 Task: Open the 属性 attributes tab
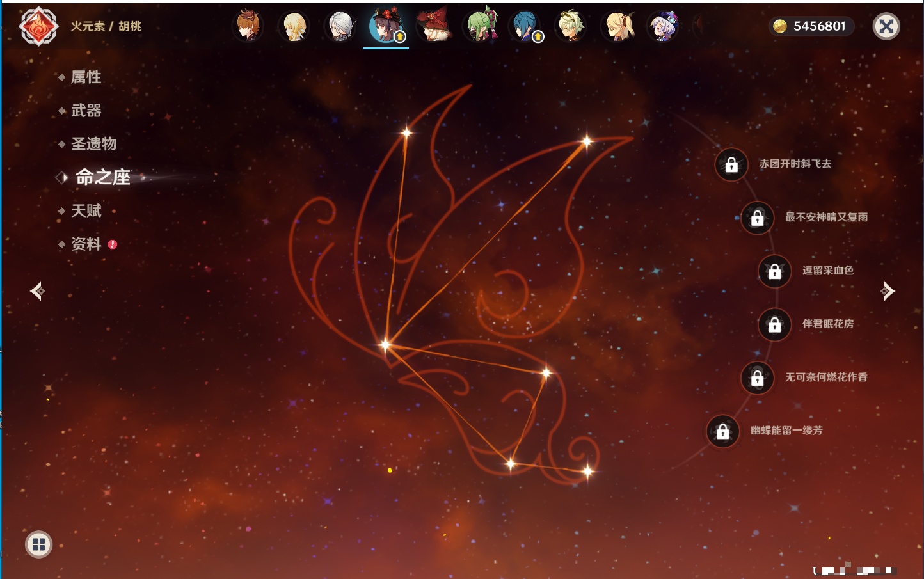tap(86, 77)
